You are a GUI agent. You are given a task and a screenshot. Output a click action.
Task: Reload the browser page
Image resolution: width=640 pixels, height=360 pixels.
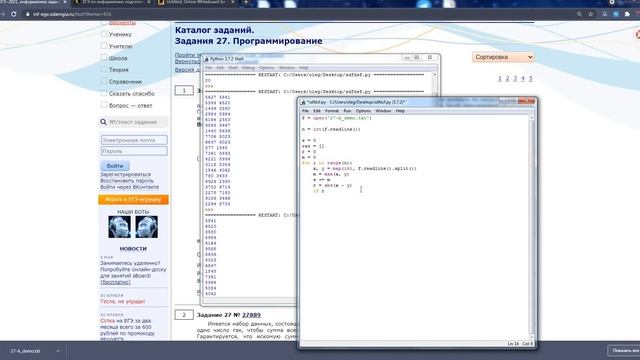[14, 14]
